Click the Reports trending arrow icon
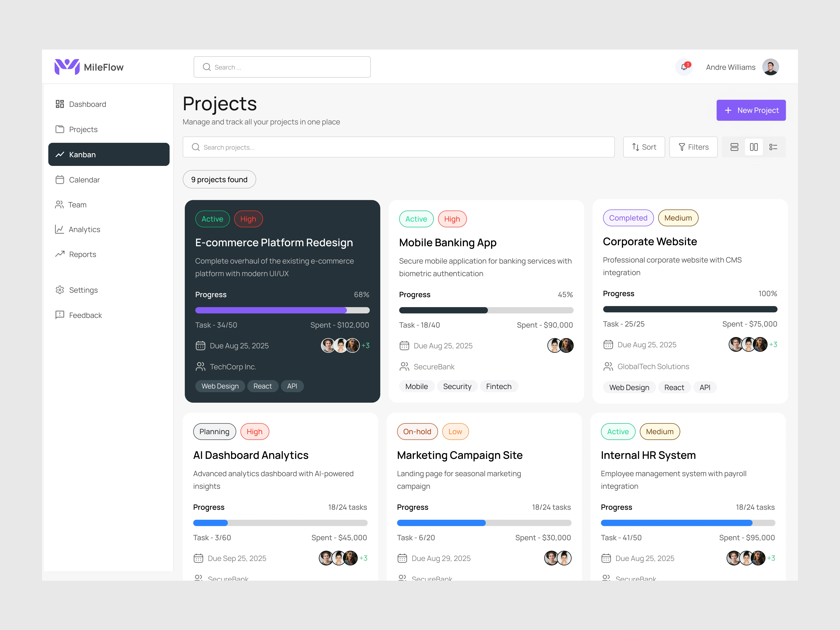840x630 pixels. 60,254
